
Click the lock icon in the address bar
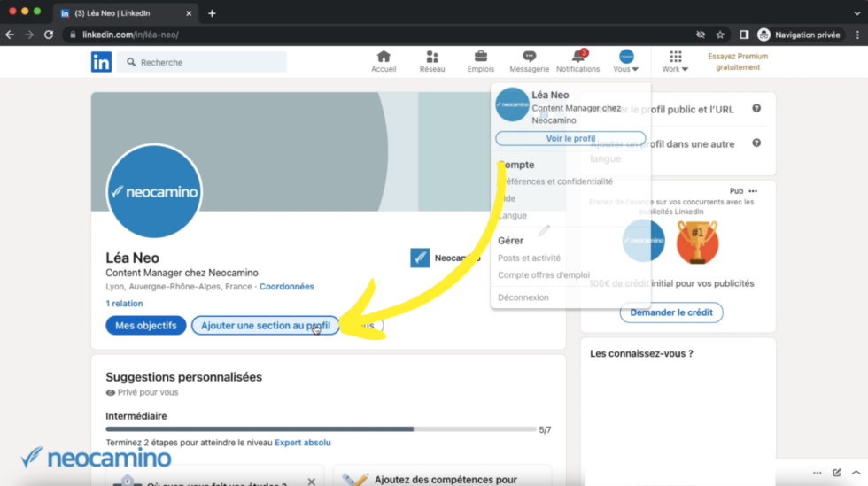point(73,35)
